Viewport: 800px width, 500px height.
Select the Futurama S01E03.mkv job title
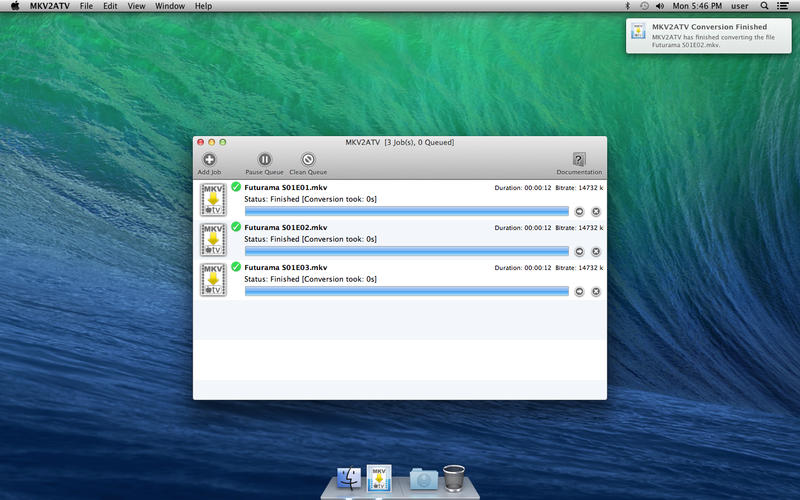pos(285,268)
